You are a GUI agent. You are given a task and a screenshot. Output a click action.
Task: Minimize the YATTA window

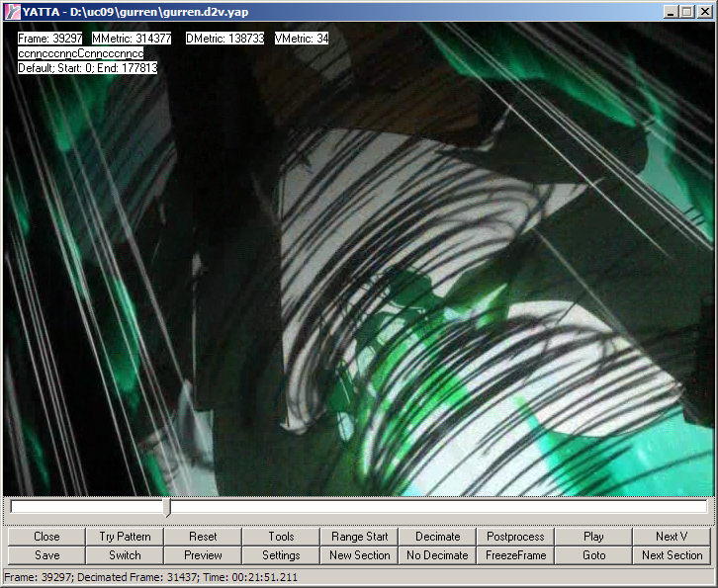[x=671, y=12]
